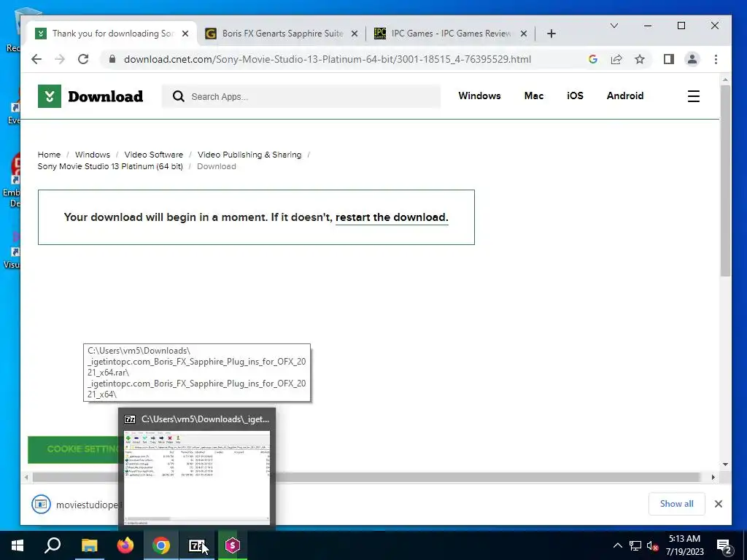747x560 pixels.
Task: Click the Chrome taskbar icon
Action: [x=161, y=545]
